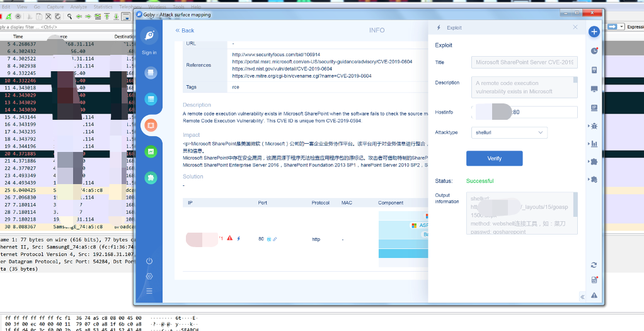Image resolution: width=644 pixels, height=331 pixels.
Task: Open the Scan section in Goby sidebar
Action: (x=151, y=74)
